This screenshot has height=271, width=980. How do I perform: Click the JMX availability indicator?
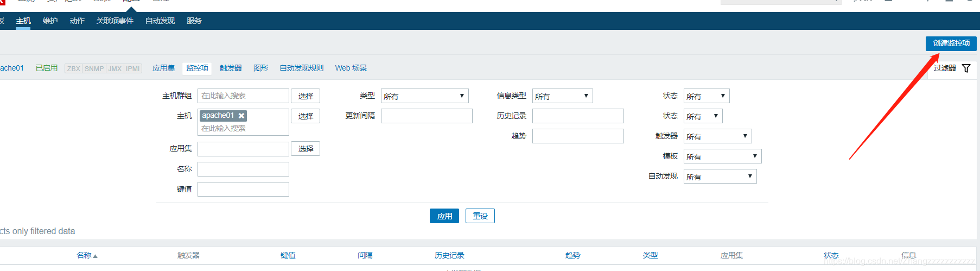tap(114, 68)
